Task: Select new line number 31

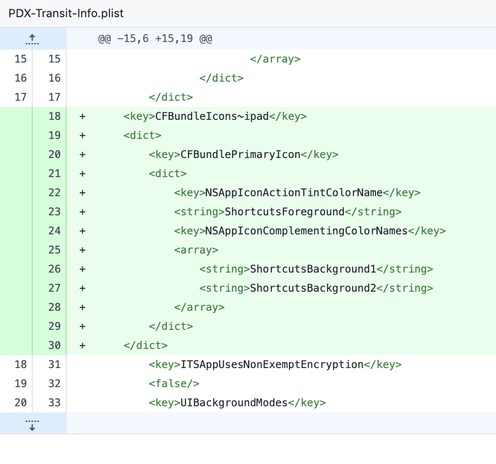Action: [54, 364]
